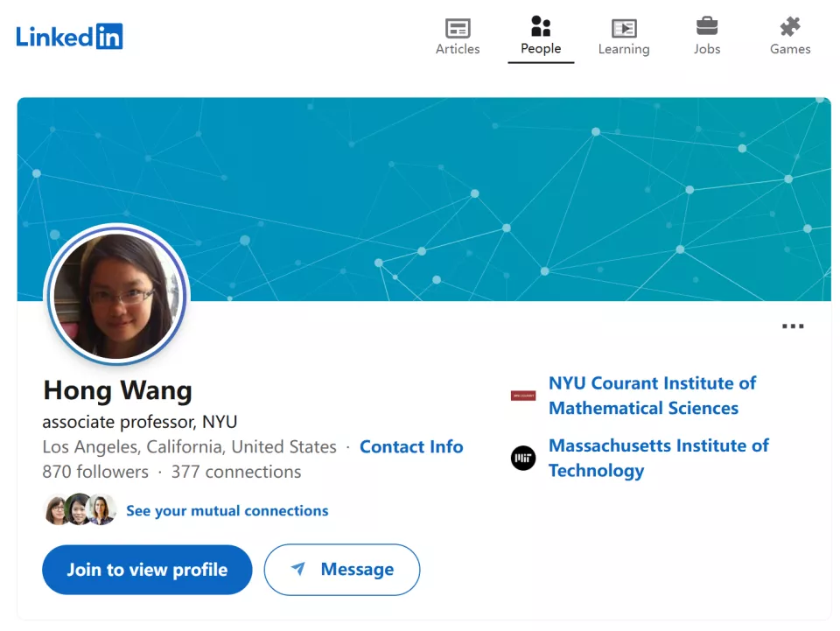Click the mutual connections avatar group
The image size is (840, 631).
point(80,509)
